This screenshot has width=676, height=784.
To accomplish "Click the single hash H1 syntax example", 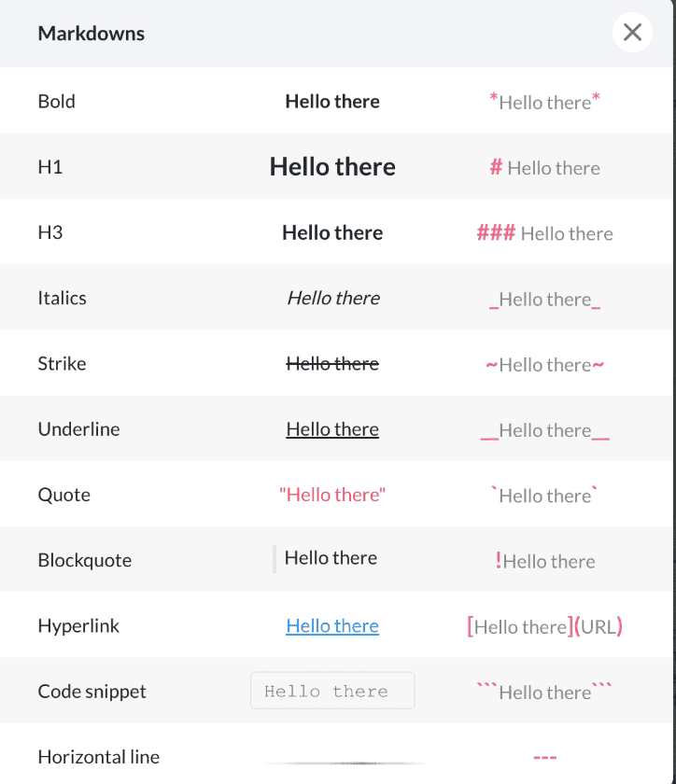I will [x=544, y=167].
